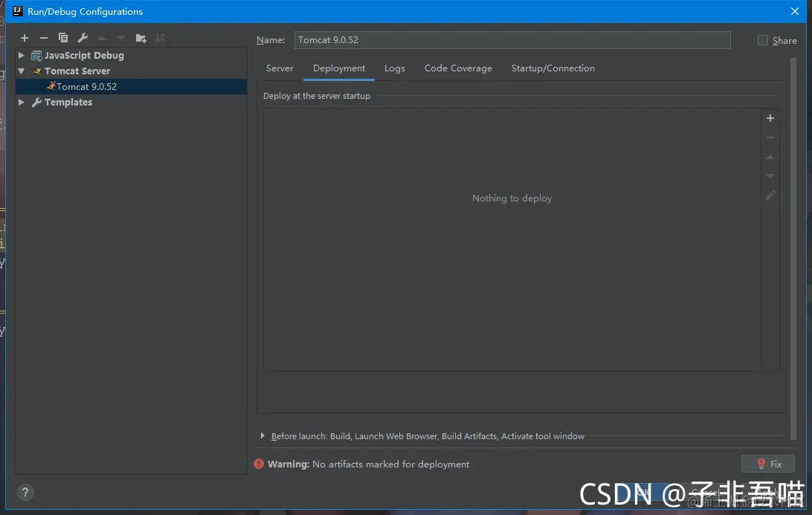Create new folder for configurations

[x=141, y=38]
